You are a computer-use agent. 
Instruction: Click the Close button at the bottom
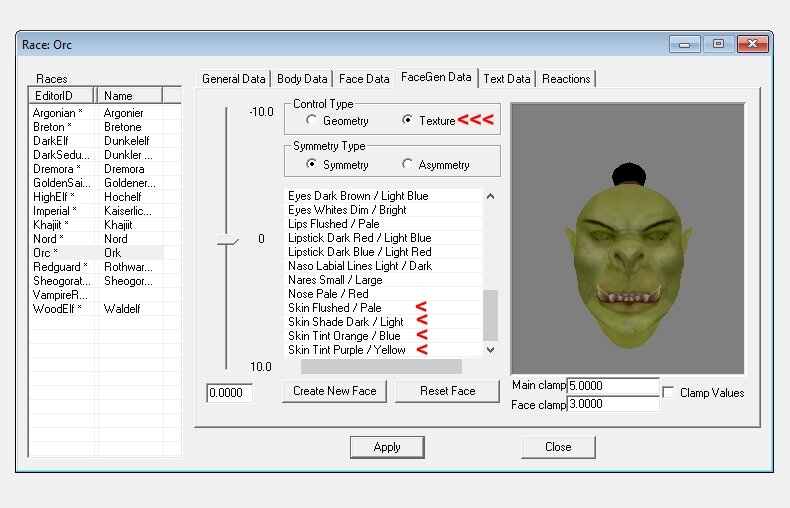[558, 447]
